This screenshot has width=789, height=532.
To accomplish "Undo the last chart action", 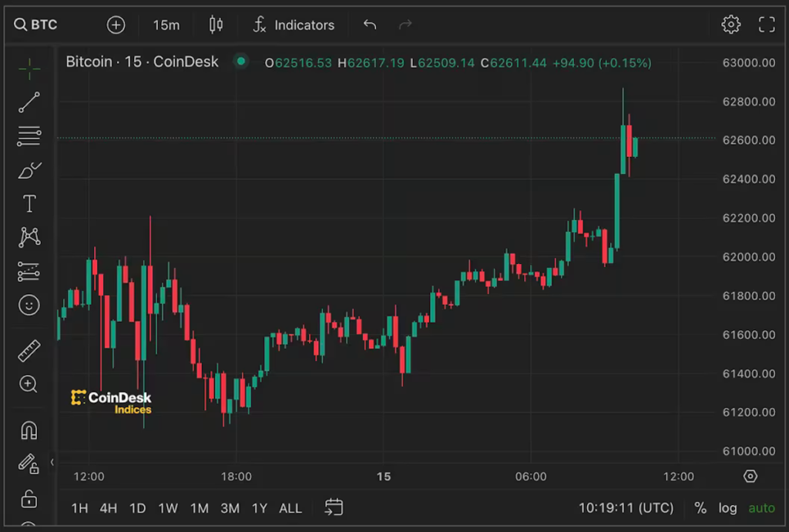I will coord(370,24).
